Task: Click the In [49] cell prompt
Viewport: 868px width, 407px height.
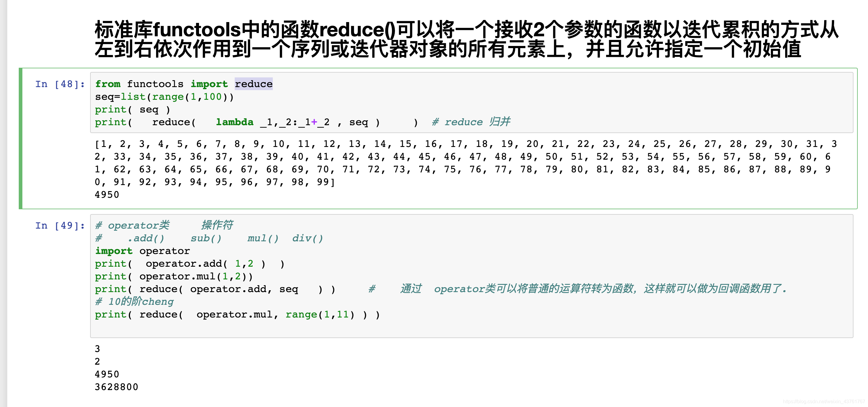Action: tap(60, 225)
